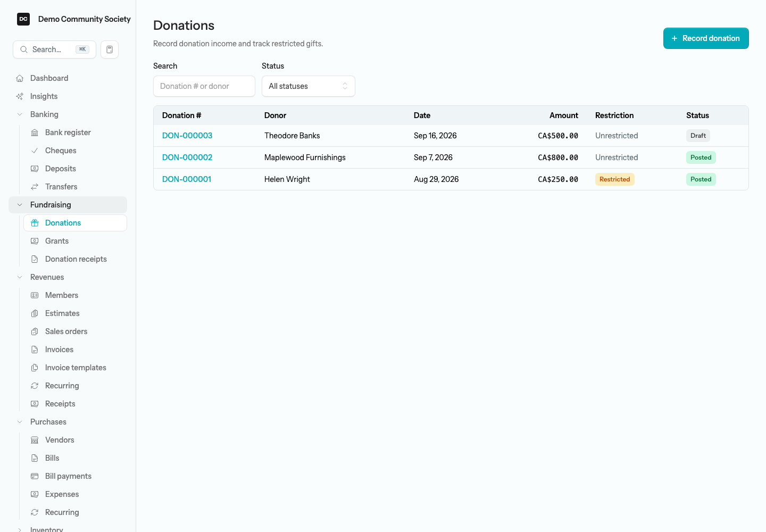Open donation DON-000002
766x532 pixels.
point(187,157)
